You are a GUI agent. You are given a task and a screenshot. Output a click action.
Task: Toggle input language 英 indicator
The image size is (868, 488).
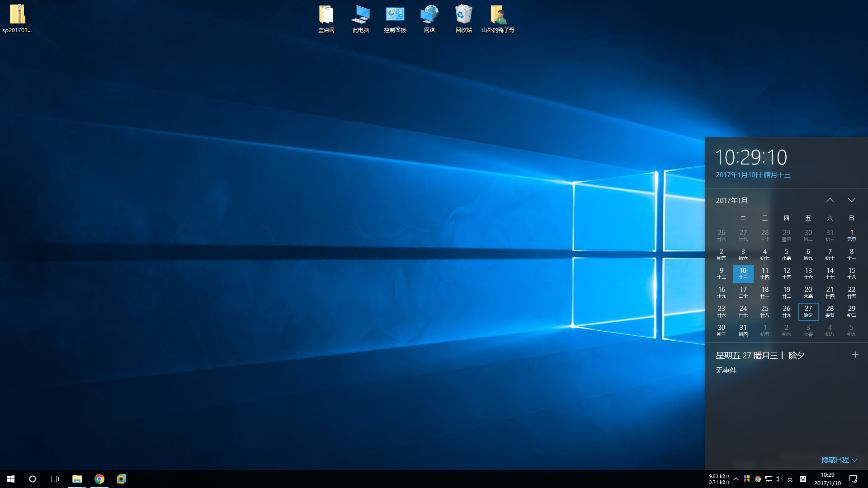point(790,479)
